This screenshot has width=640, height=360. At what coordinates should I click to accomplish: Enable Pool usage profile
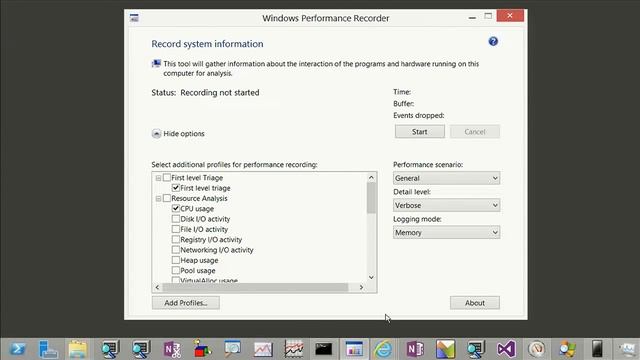[x=176, y=270]
